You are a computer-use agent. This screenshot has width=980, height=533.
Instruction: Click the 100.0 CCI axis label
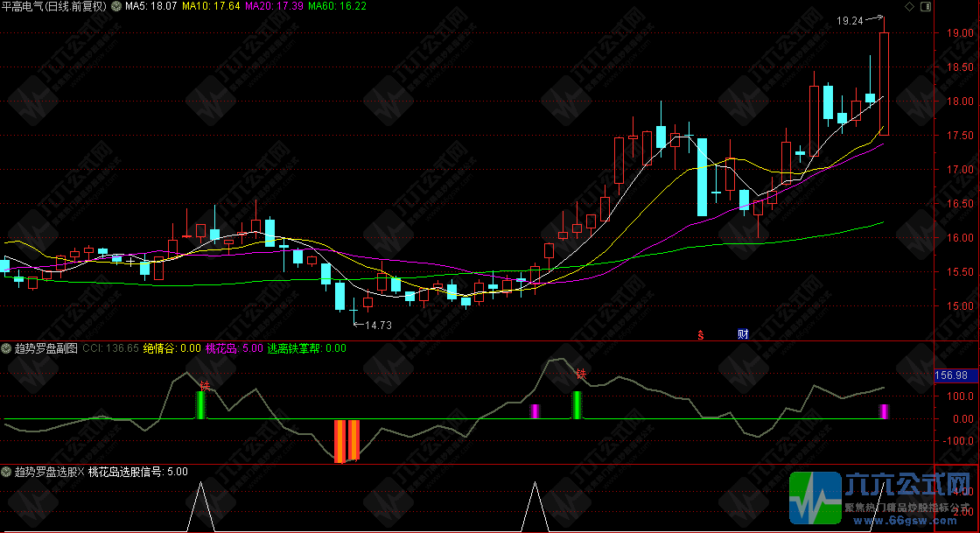(x=959, y=396)
